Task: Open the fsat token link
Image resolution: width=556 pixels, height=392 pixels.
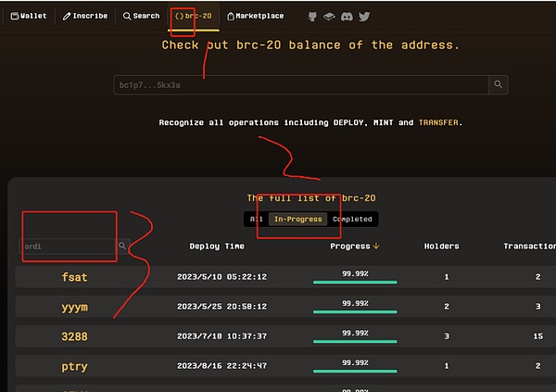Action: (74, 277)
